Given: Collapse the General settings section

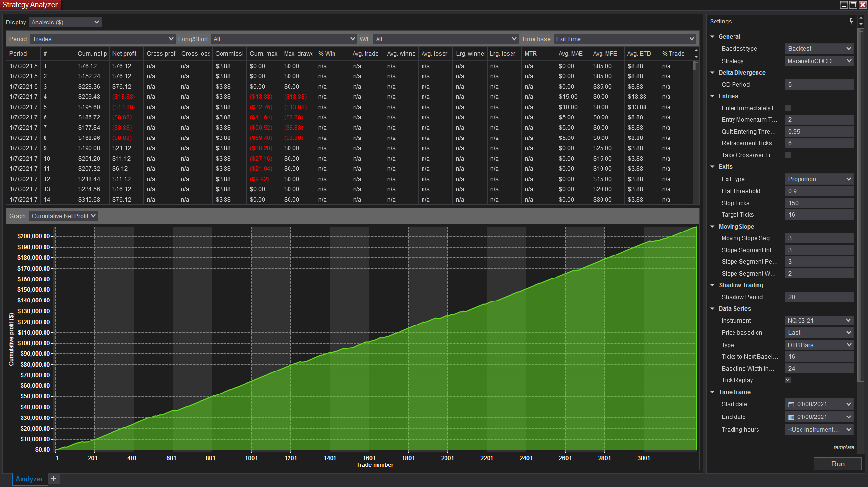Looking at the screenshot, I should 712,37.
